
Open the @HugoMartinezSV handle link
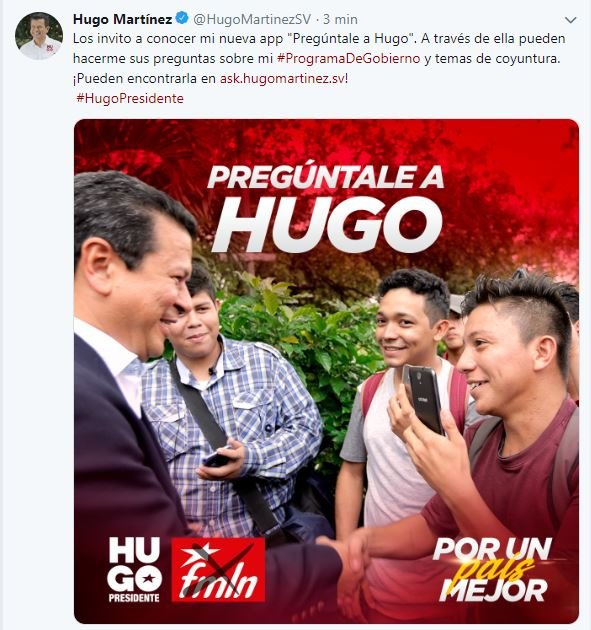(x=252, y=19)
